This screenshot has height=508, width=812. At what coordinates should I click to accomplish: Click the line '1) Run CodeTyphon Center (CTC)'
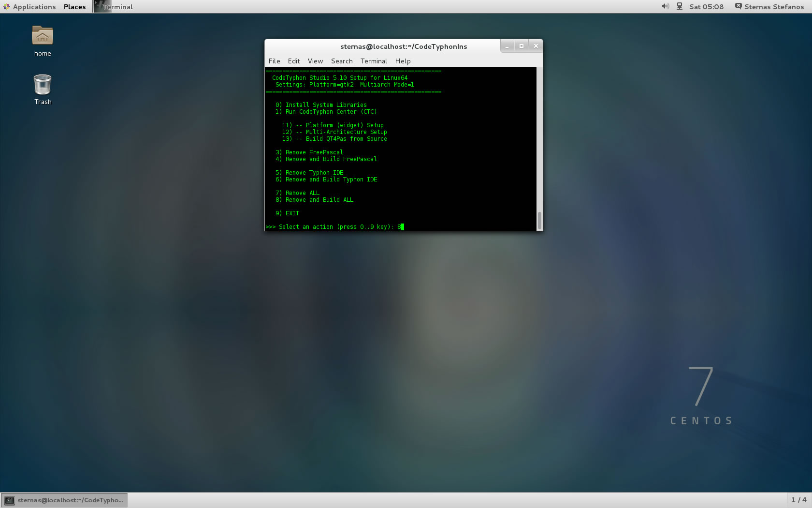coord(326,112)
